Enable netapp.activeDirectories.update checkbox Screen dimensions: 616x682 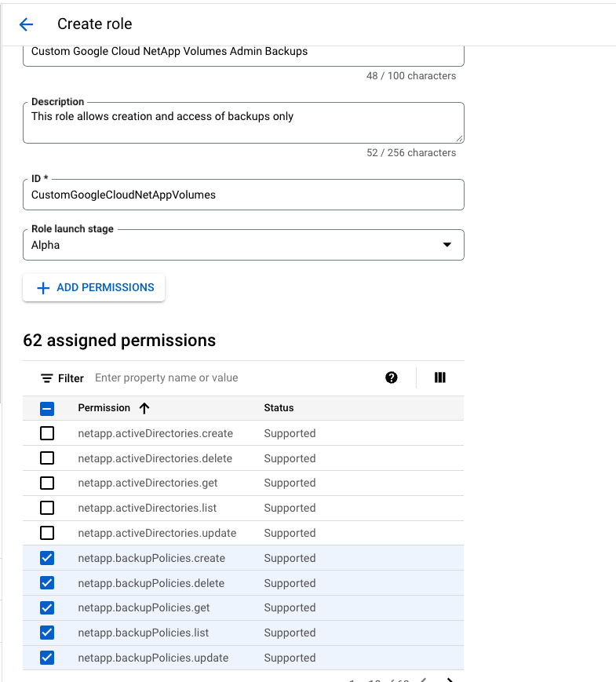[x=47, y=533]
